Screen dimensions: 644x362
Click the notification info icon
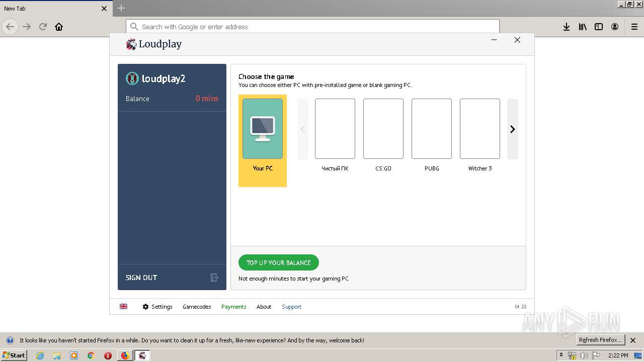click(x=10, y=340)
